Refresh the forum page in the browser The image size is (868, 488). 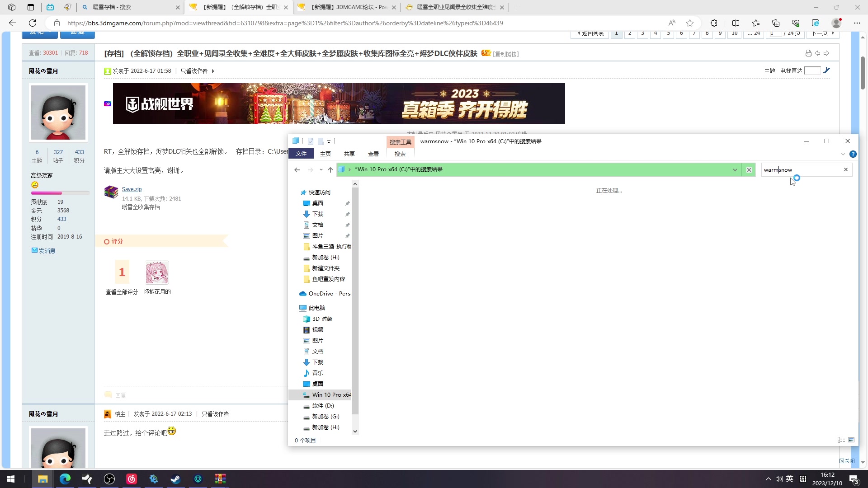32,23
